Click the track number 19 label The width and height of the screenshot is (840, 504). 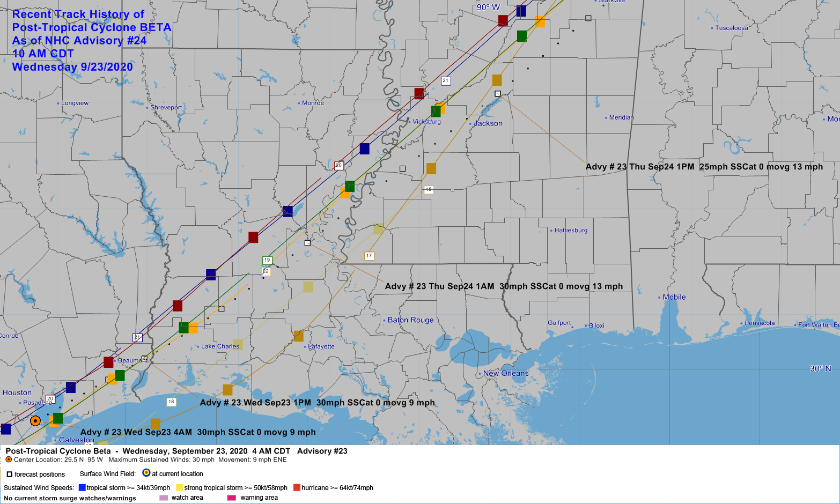point(267,260)
